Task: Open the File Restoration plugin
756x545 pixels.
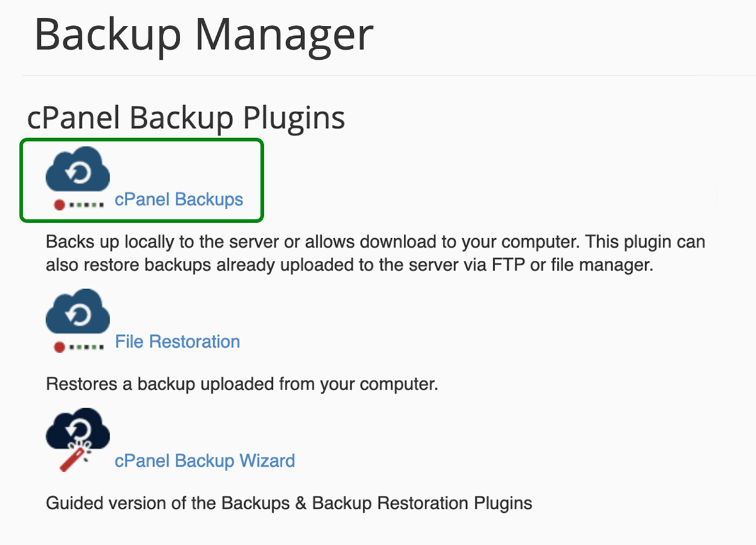Action: coord(177,341)
